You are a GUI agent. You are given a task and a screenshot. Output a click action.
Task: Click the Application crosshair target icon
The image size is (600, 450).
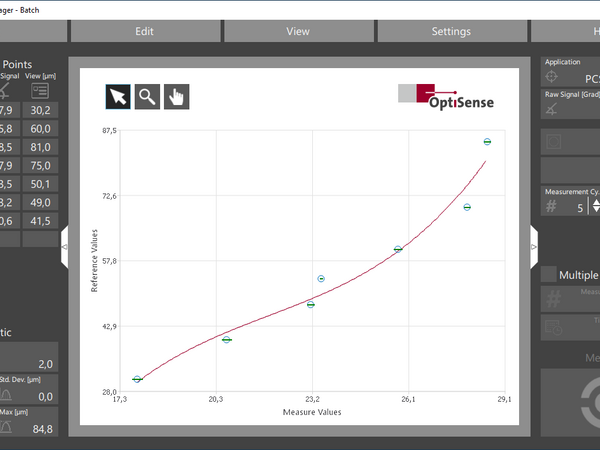coord(551,77)
